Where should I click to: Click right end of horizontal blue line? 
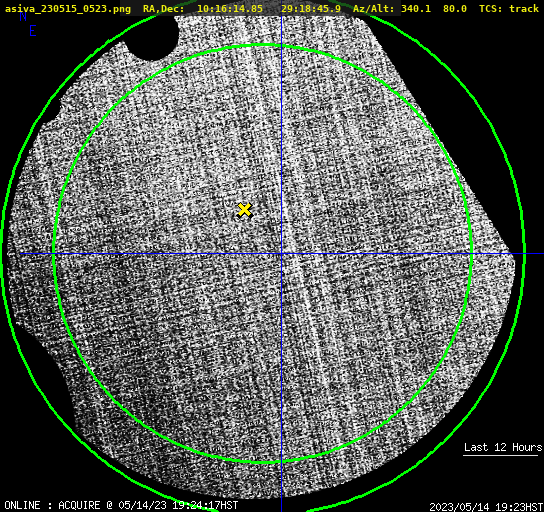[541, 254]
